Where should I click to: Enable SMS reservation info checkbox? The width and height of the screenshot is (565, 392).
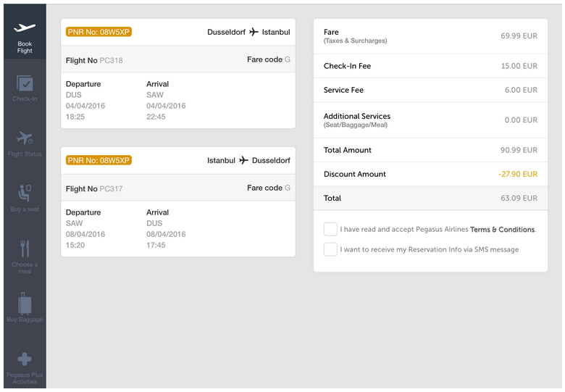[330, 249]
